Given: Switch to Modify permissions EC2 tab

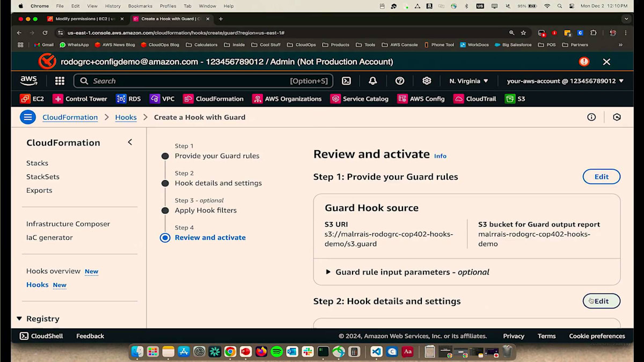Looking at the screenshot, I should 86,19.
